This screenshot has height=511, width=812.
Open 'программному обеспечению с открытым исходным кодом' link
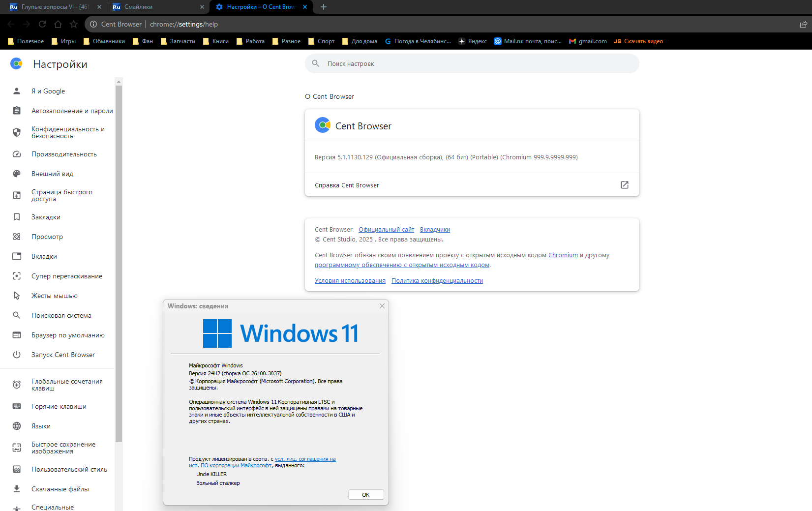tap(402, 265)
